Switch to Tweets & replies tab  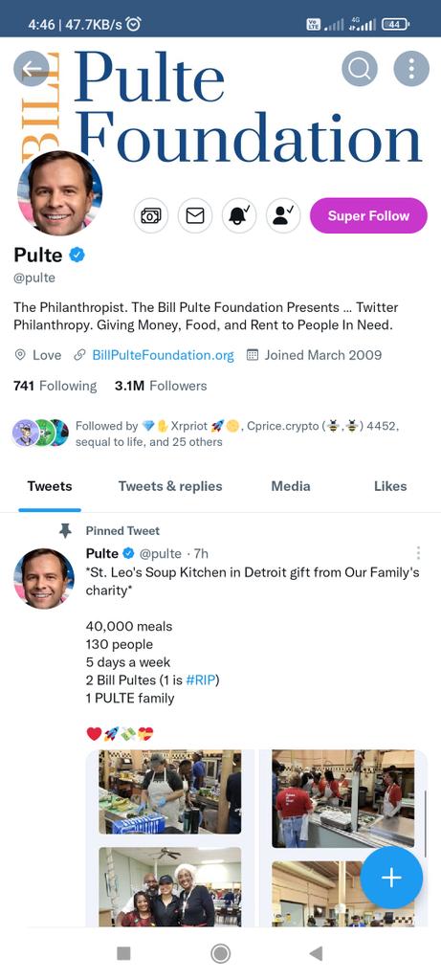click(x=170, y=486)
